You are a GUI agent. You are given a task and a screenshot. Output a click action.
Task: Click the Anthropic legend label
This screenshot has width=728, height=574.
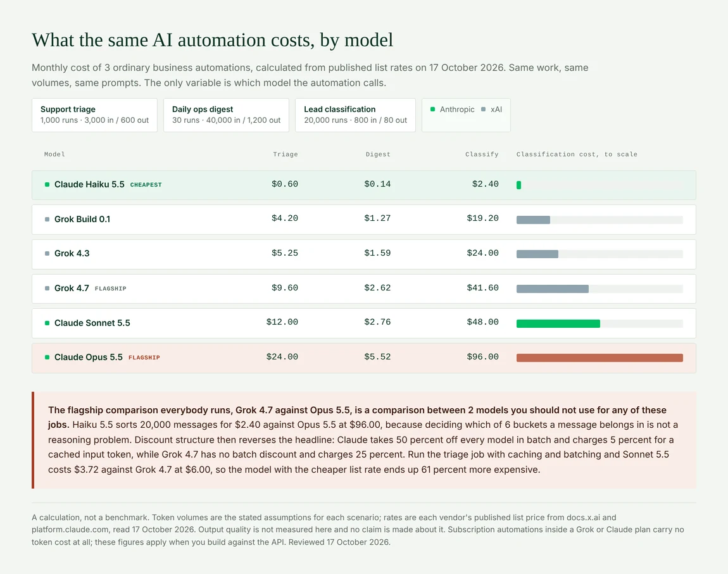click(x=457, y=109)
